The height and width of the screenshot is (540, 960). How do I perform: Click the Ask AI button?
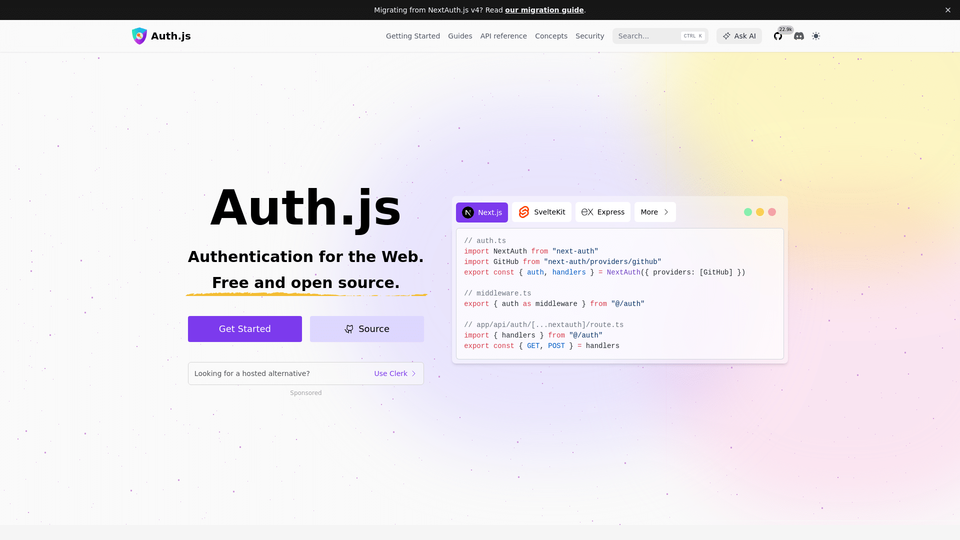point(739,36)
